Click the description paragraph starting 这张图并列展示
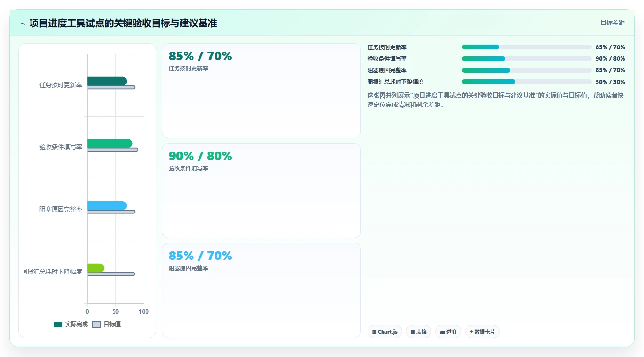 click(496, 100)
